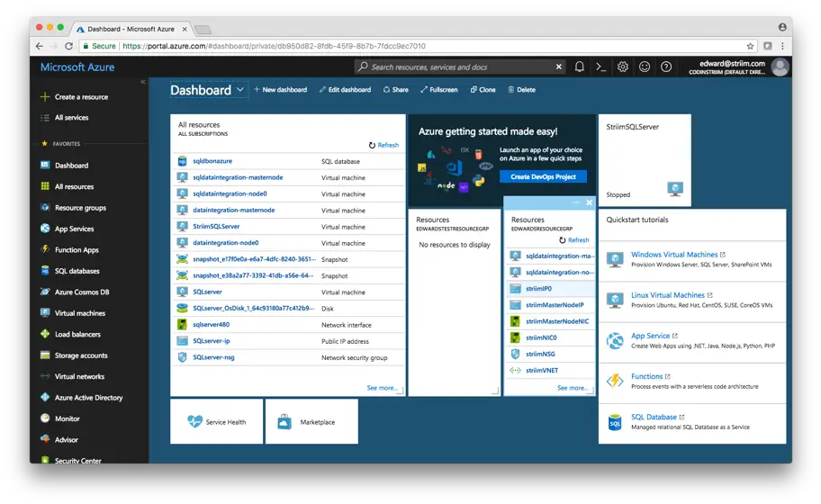This screenshot has width=821, height=504.
Task: Click the Create DevOps Project button
Action: point(543,177)
